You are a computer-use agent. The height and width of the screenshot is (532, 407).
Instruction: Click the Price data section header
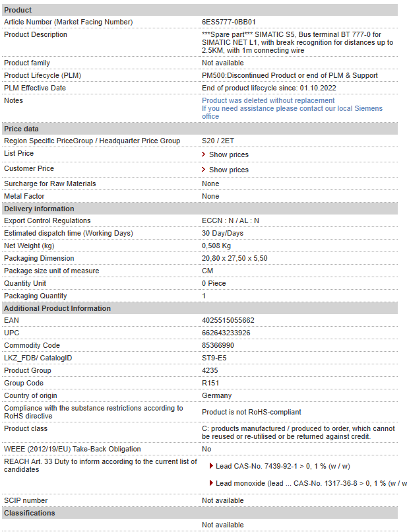click(200, 129)
